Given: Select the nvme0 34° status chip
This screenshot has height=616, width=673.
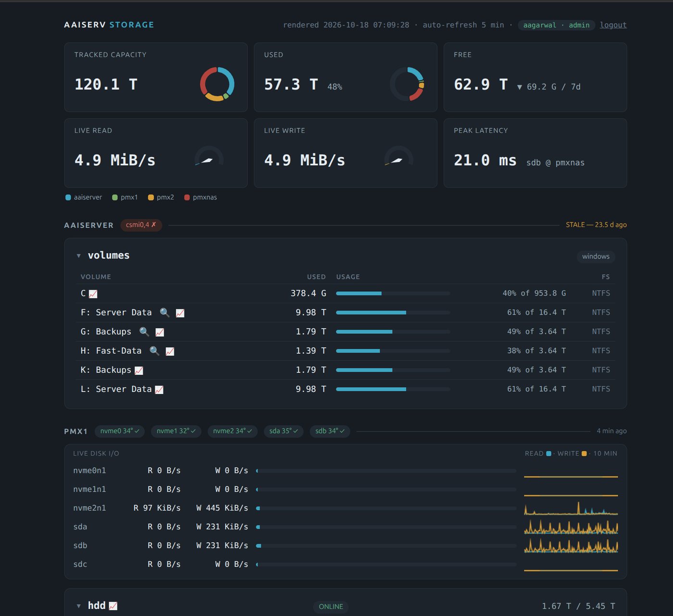Looking at the screenshot, I should pos(120,431).
